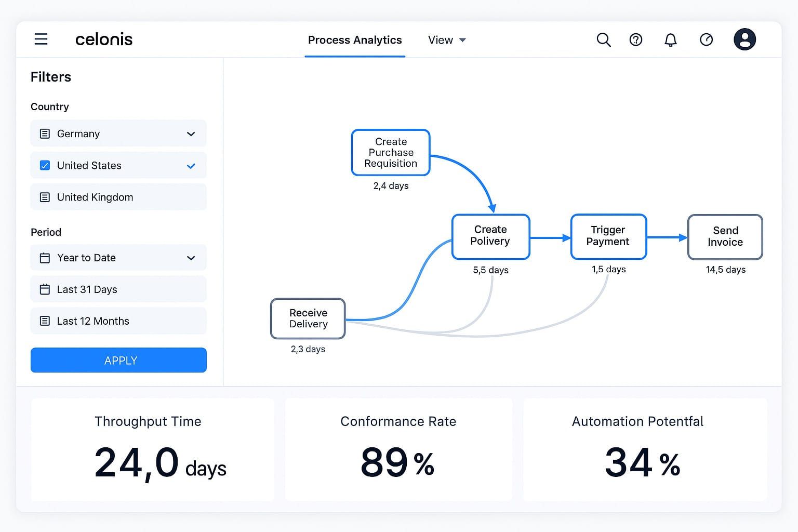Click the search magnifier icon

click(603, 40)
